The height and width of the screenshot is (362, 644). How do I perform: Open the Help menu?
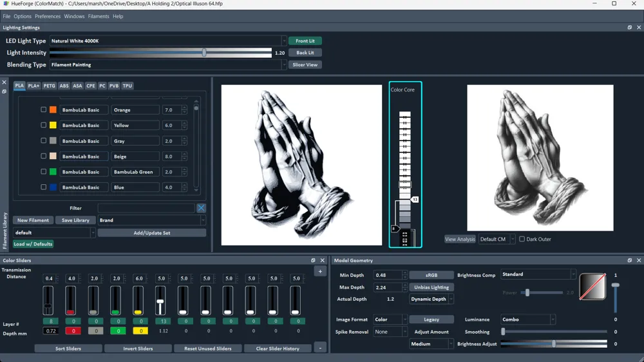(x=118, y=17)
